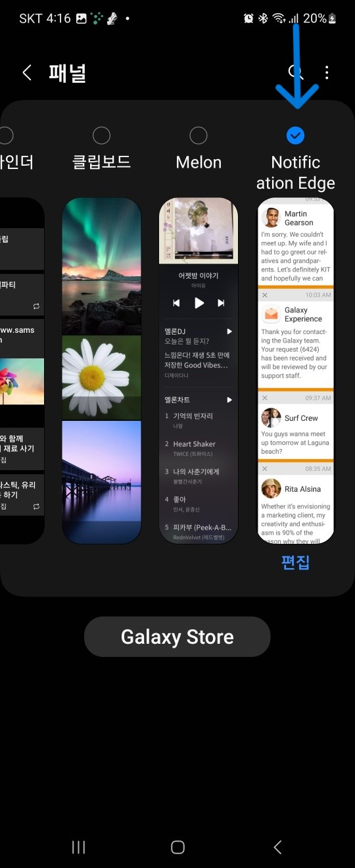The image size is (355, 868).
Task: Tap Rita Alsina's avatar photo
Action: pos(271,489)
